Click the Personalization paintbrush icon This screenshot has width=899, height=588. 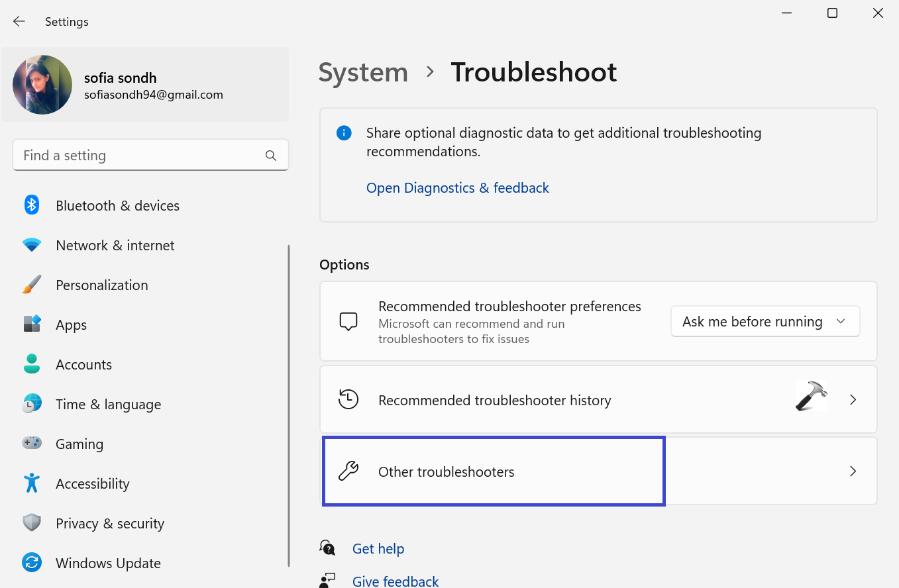click(x=31, y=285)
